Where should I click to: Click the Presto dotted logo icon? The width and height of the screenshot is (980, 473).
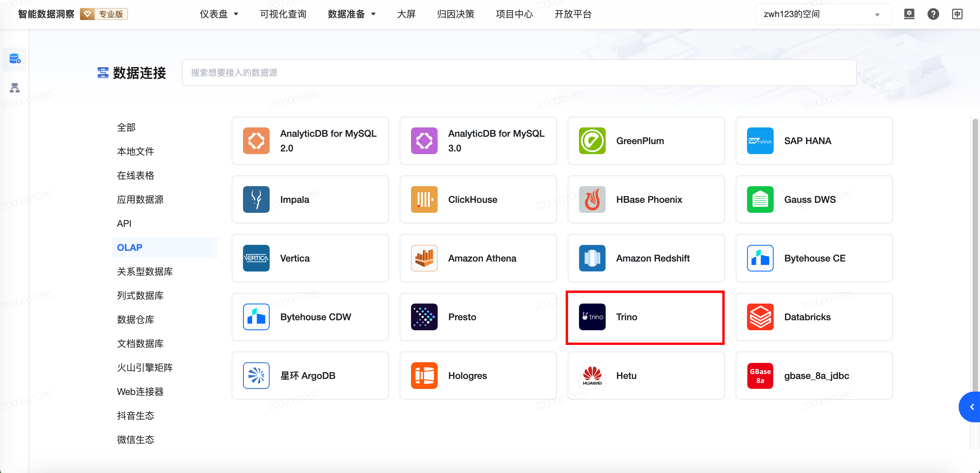(x=424, y=317)
